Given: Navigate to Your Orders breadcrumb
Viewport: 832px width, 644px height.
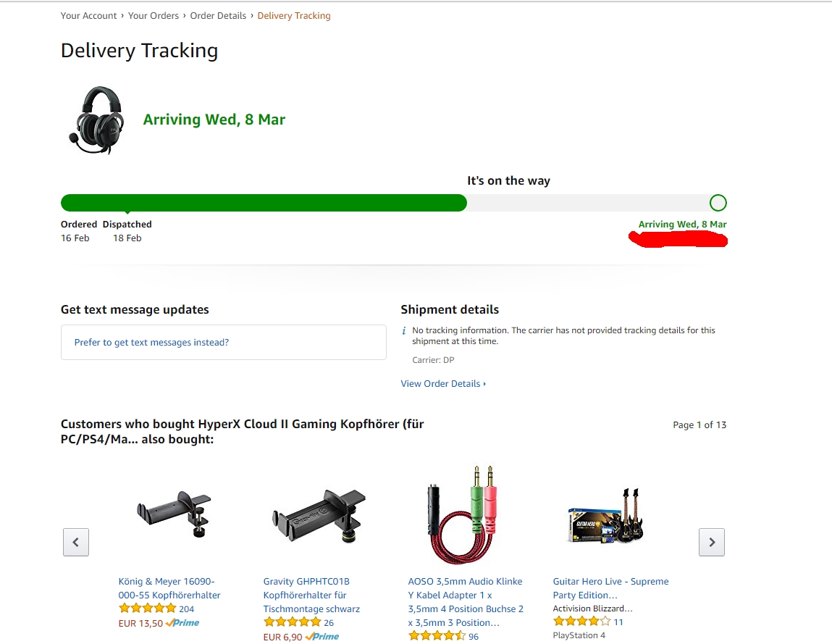Looking at the screenshot, I should 154,16.
